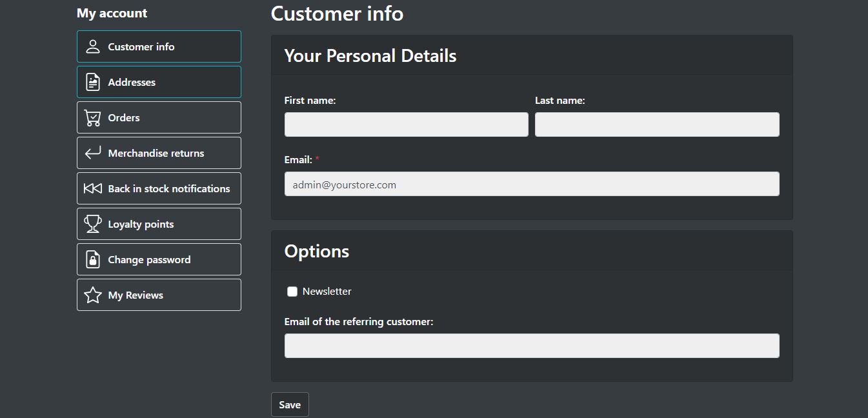Focus the First name input field
The image size is (868, 418).
click(407, 124)
